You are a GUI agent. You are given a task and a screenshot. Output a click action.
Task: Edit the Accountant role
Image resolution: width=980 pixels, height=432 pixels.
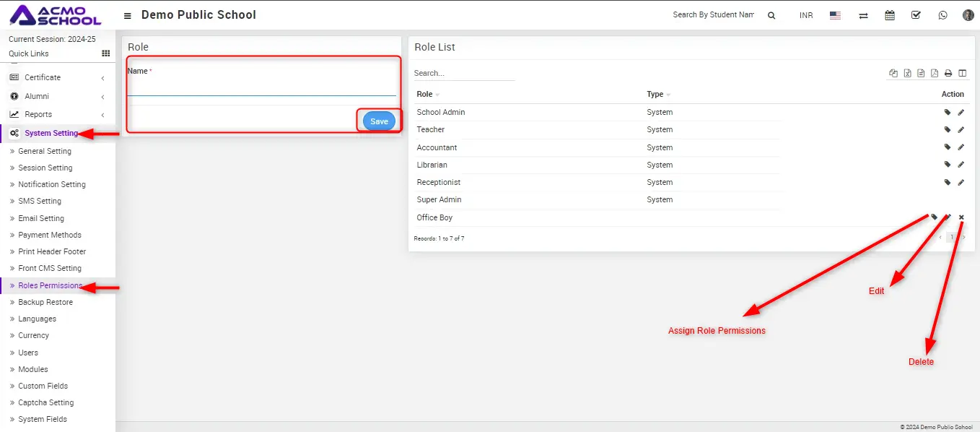[x=961, y=147]
